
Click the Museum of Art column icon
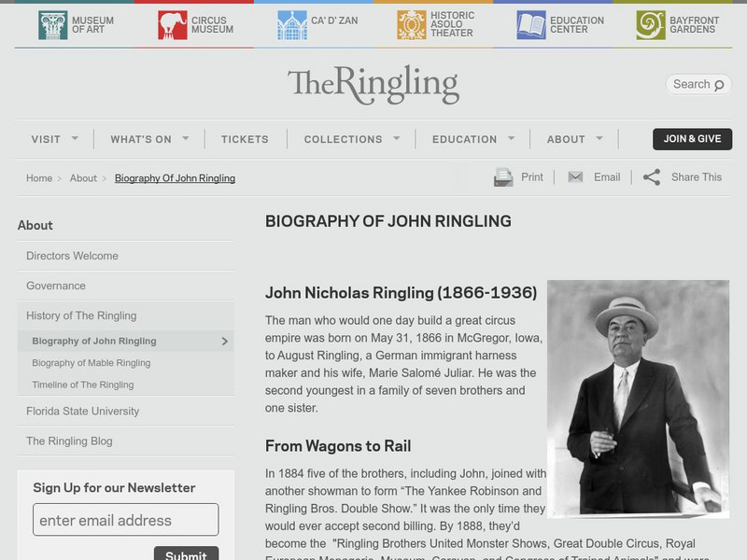(x=53, y=25)
